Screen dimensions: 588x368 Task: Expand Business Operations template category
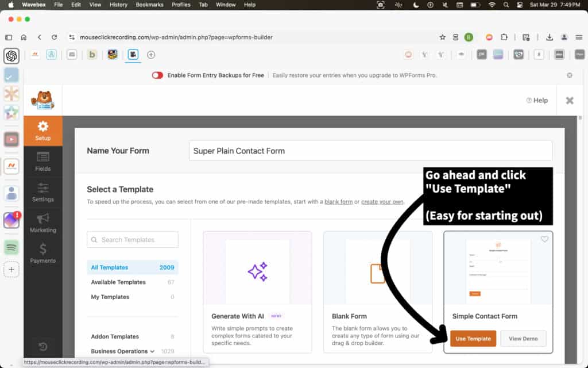coord(123,351)
